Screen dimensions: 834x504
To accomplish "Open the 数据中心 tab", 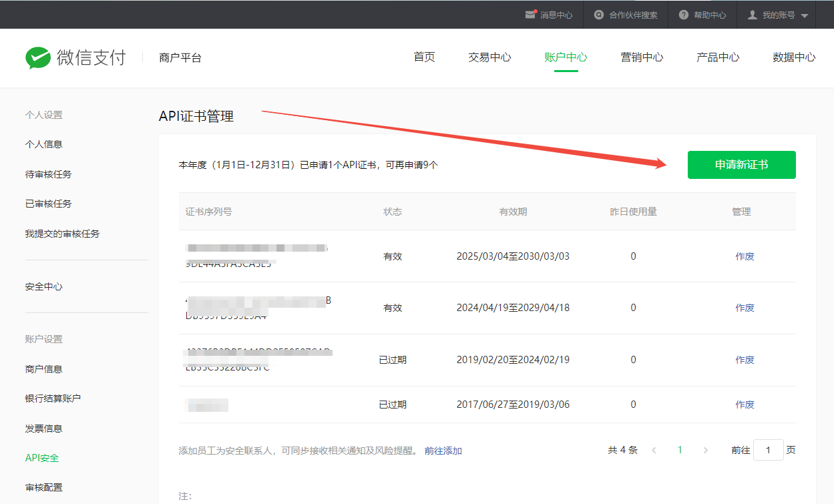I will (794, 57).
